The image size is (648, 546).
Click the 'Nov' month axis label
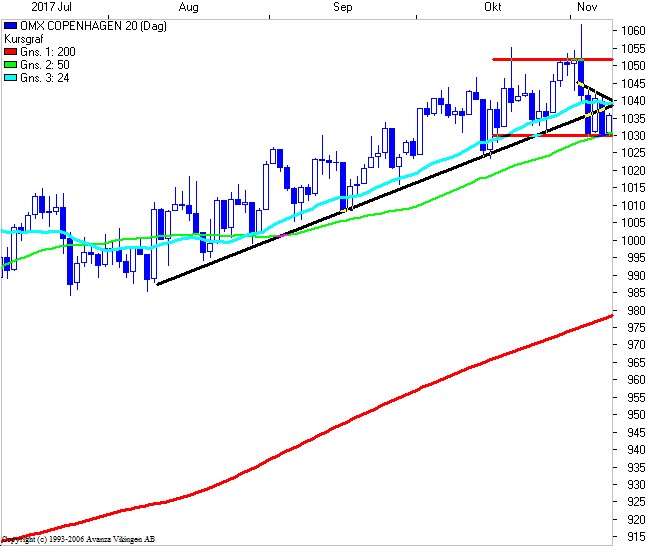[587, 7]
